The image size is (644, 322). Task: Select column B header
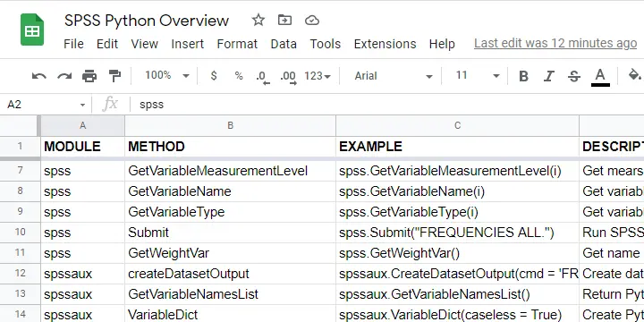230,126
